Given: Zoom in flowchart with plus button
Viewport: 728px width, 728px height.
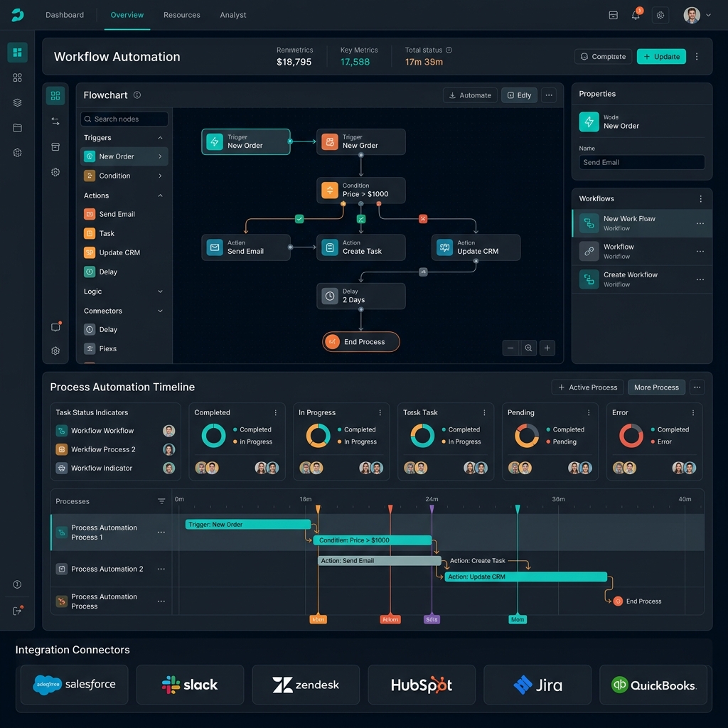Looking at the screenshot, I should (x=547, y=348).
